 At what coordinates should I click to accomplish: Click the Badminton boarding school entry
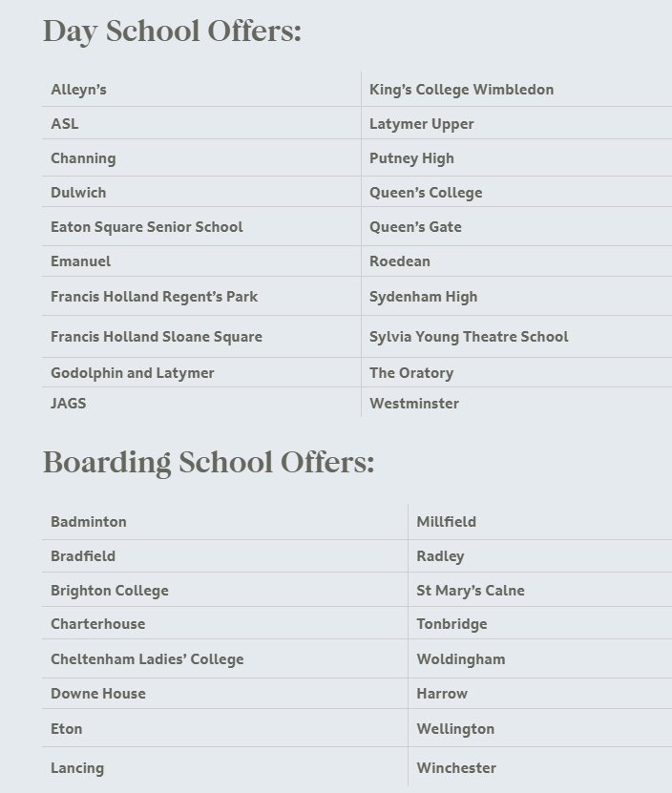[88, 522]
